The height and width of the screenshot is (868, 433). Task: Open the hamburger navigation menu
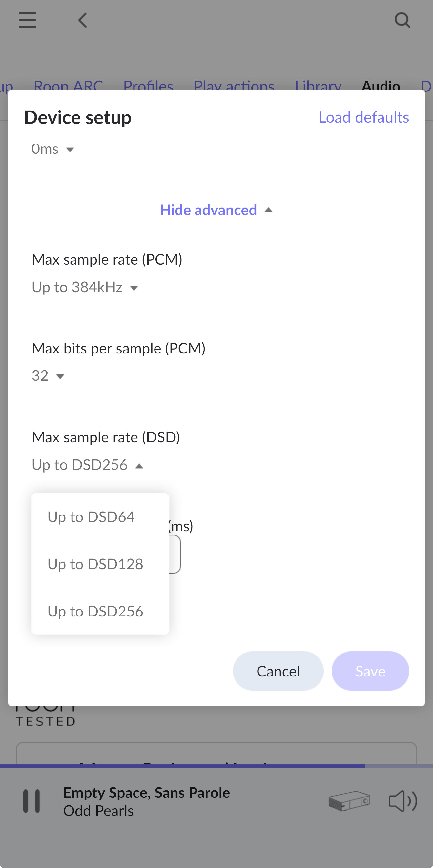(28, 20)
